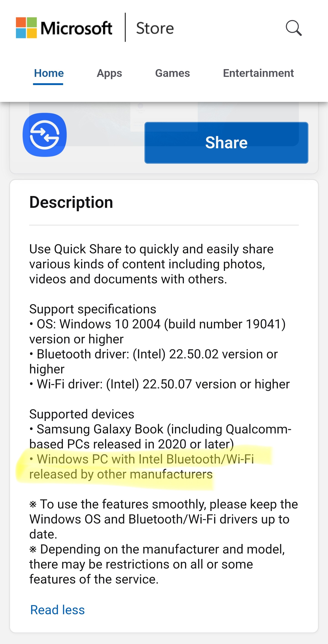This screenshot has width=328, height=644.
Task: Tap the blue Quick Share app icon
Action: point(45,135)
